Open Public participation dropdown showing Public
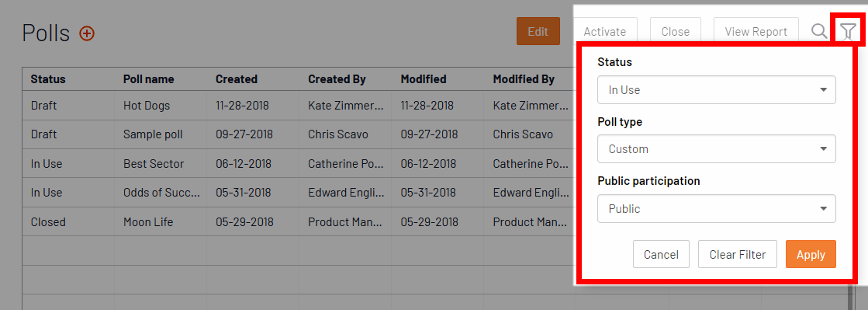Viewport: 868px width, 310px height. coord(716,209)
